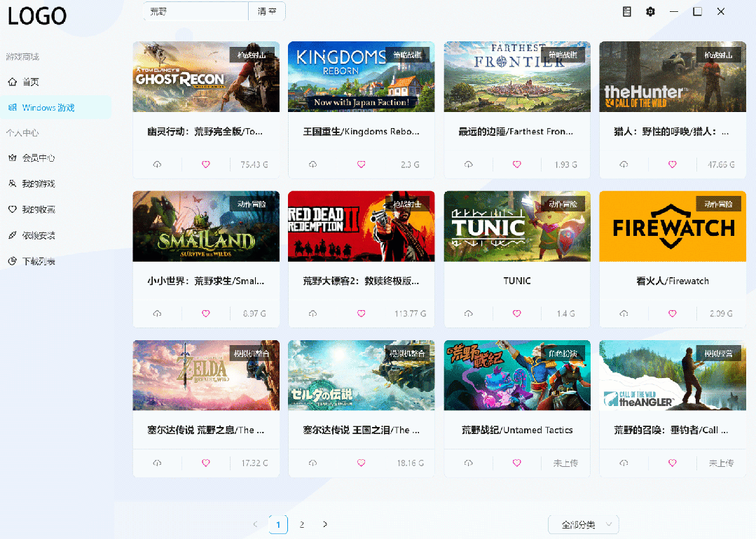Open settings with the gear icon

click(x=650, y=12)
